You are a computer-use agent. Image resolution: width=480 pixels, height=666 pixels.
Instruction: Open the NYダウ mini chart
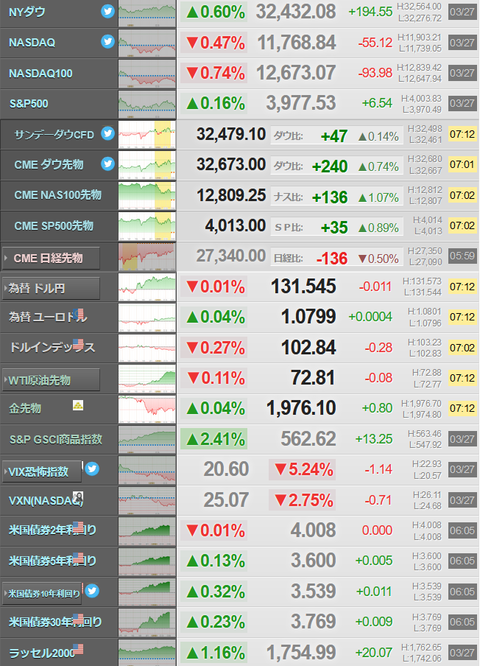coord(147,14)
